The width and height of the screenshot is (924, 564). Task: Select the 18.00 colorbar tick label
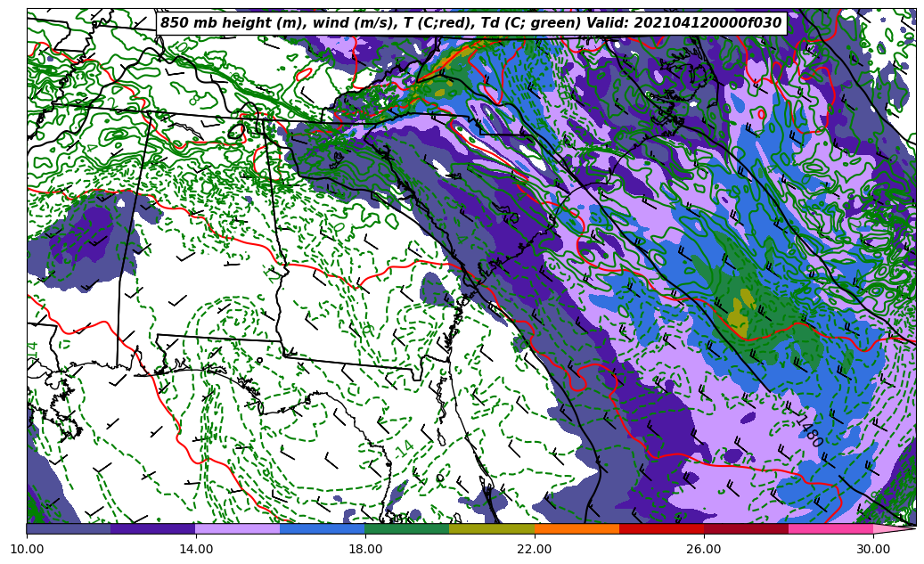click(365, 549)
